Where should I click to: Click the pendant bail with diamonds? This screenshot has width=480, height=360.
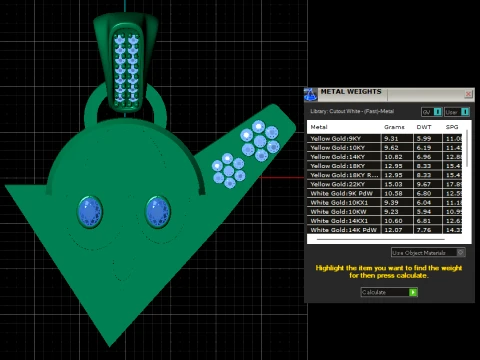pos(126,62)
